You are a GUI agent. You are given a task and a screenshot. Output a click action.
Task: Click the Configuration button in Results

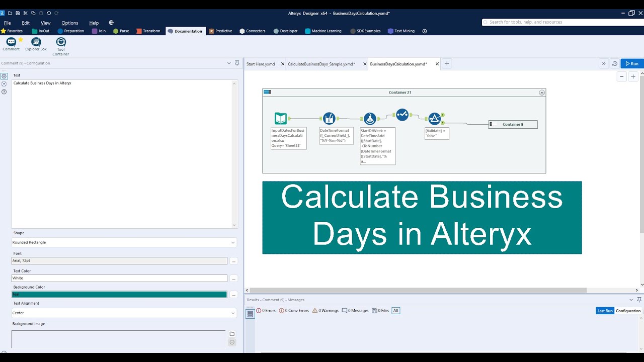(628, 311)
